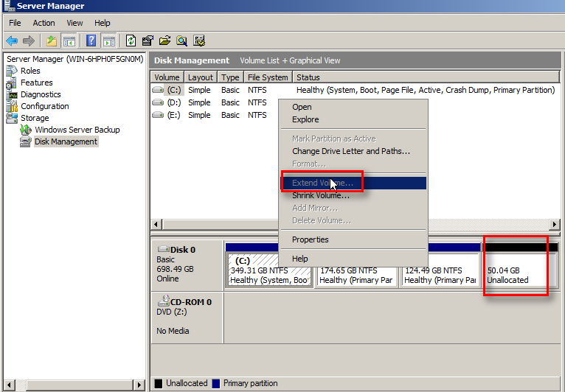Choose Properties in the context menu
The width and height of the screenshot is (565, 392).
click(353, 239)
